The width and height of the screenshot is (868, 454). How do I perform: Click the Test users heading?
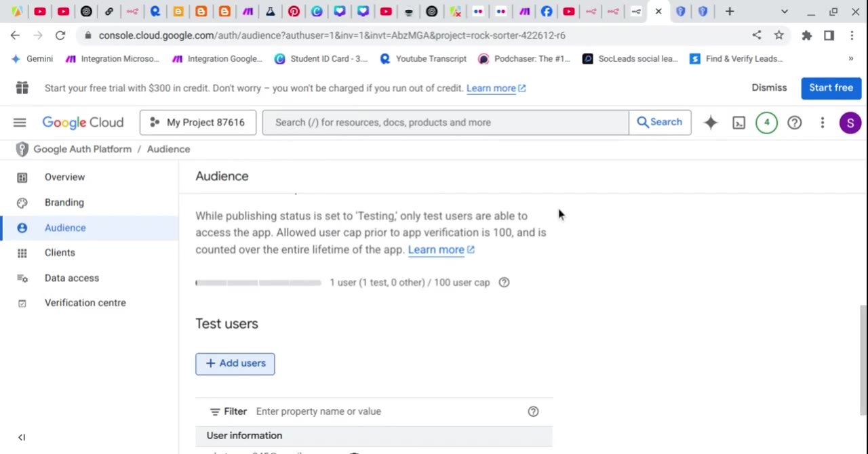226,324
